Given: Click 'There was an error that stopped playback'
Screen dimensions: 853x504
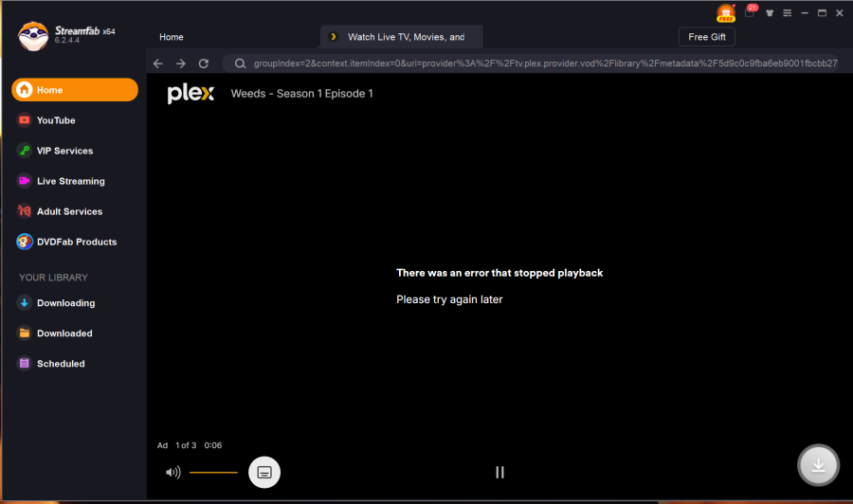Looking at the screenshot, I should (499, 273).
